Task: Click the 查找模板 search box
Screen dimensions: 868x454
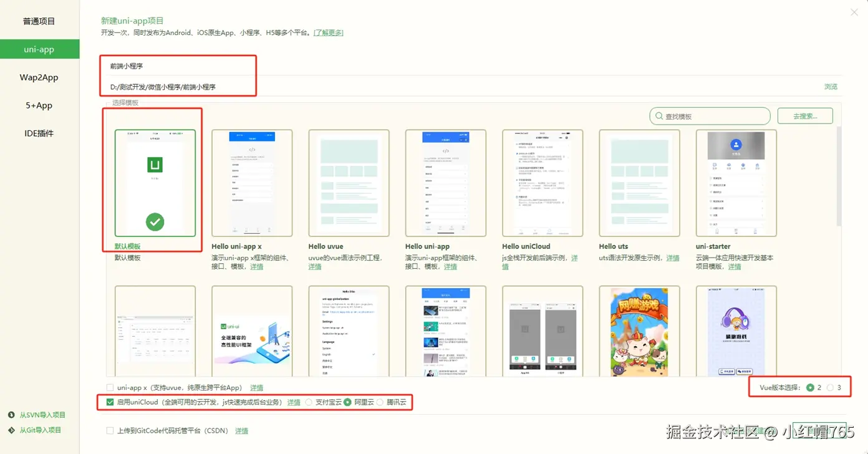Action: 710,116
